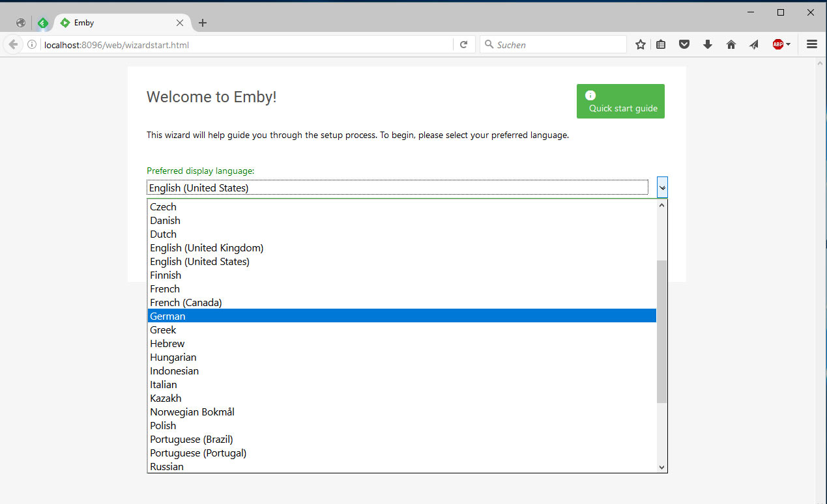Click the language list scroll down arrow
Screen dimensions: 827x504
click(662, 467)
